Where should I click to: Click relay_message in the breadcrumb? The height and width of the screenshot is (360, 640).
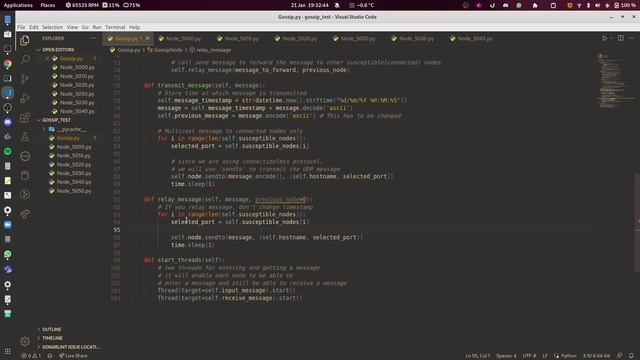213,50
